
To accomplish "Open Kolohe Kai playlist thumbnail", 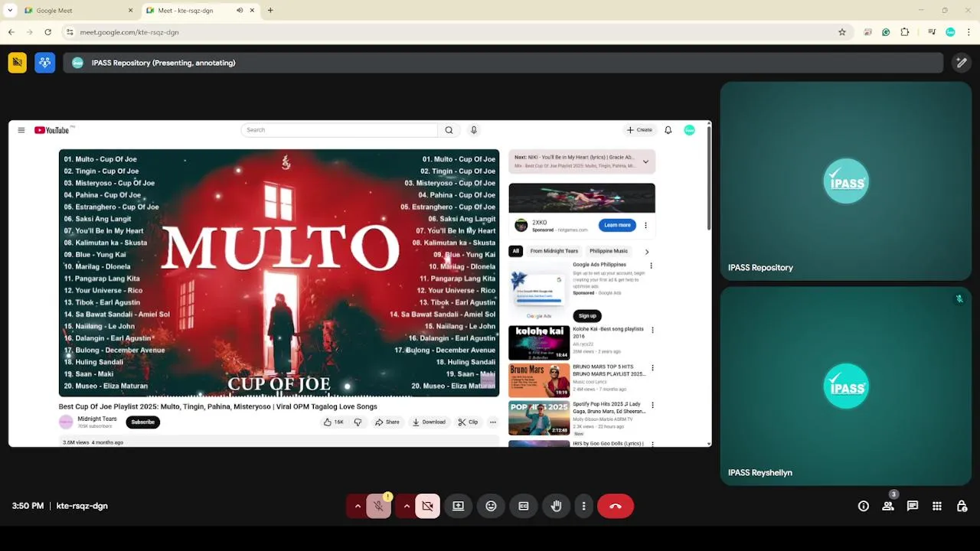I will (x=539, y=343).
